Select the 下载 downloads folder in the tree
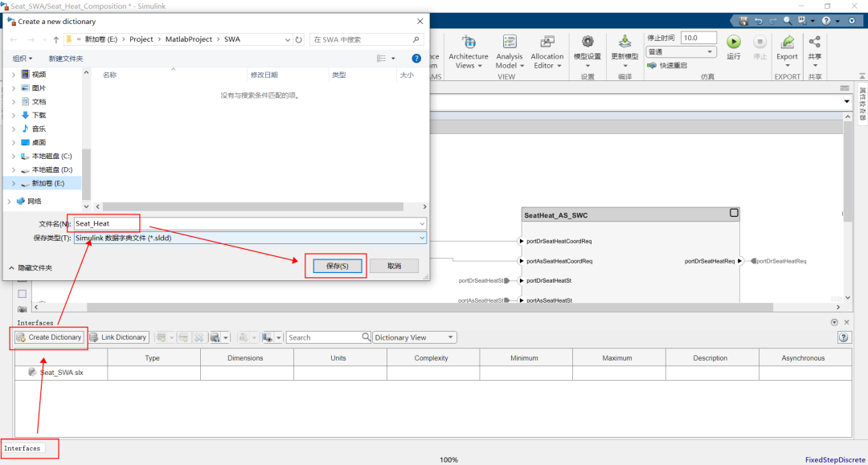Image resolution: width=868 pixels, height=465 pixels. pyautogui.click(x=39, y=115)
